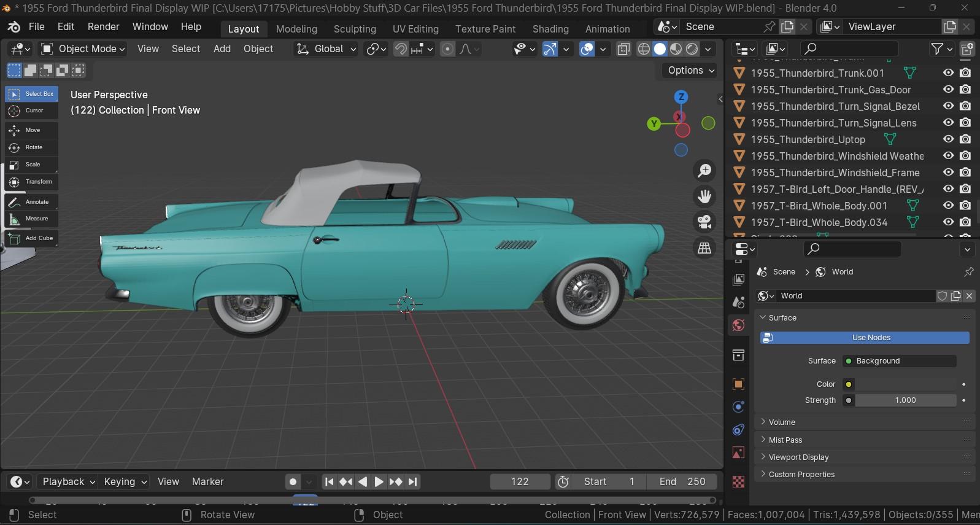Image resolution: width=980 pixels, height=525 pixels.
Task: Switch to the Shading workspace tab
Action: coord(550,29)
